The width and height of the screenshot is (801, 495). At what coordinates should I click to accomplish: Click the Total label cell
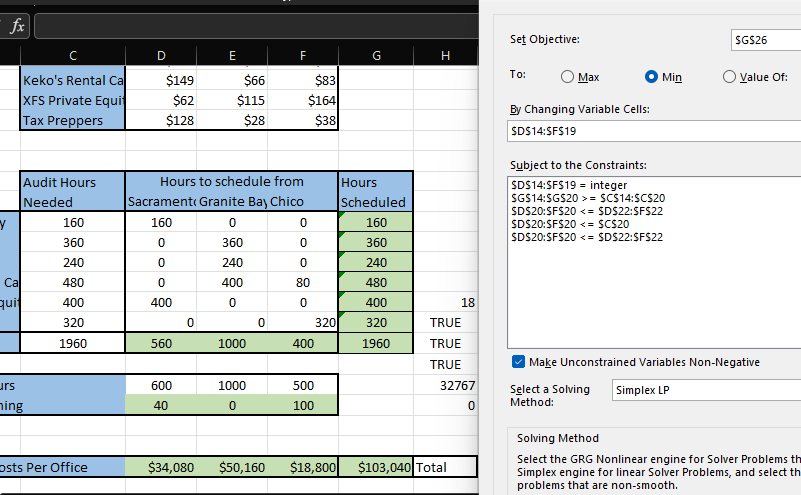[445, 467]
